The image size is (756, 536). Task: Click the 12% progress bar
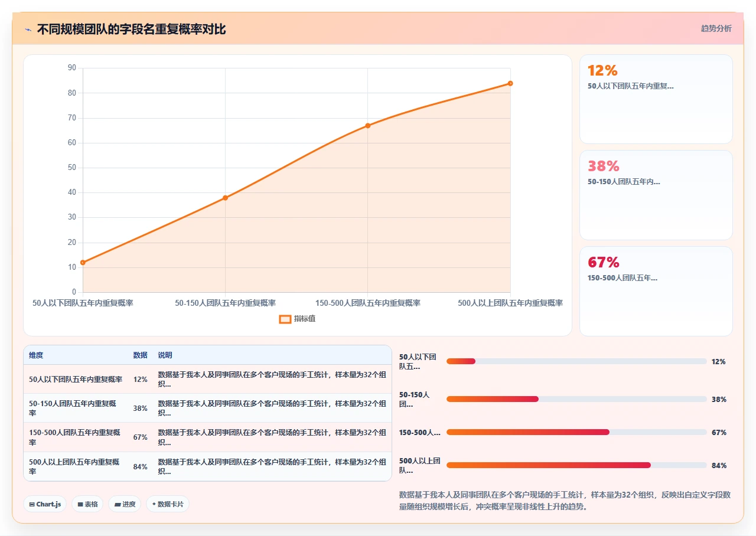tap(576, 361)
